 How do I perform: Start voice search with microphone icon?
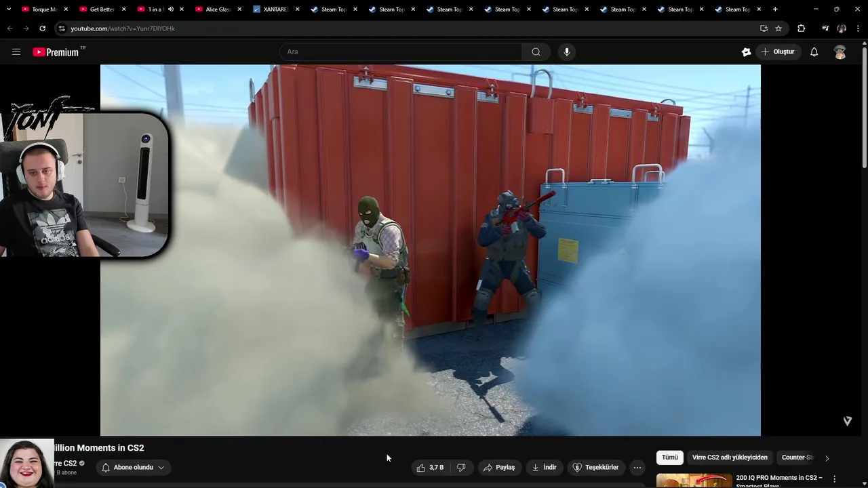[x=567, y=52]
